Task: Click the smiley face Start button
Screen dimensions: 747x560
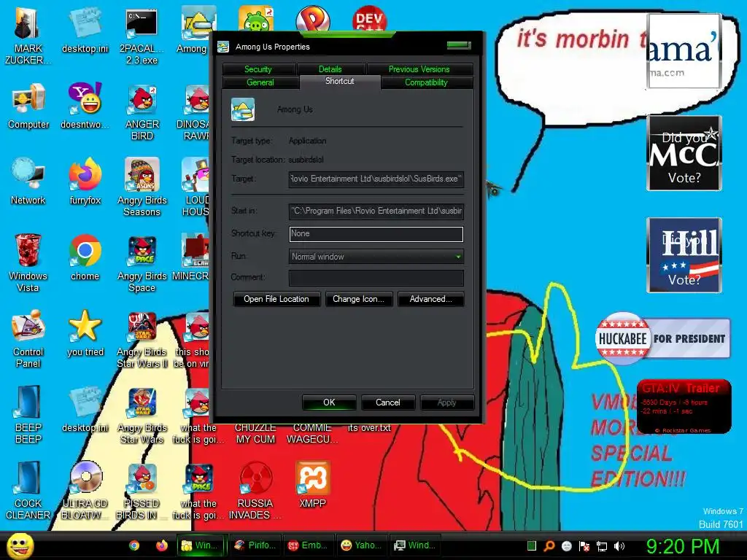Action: coord(20,545)
